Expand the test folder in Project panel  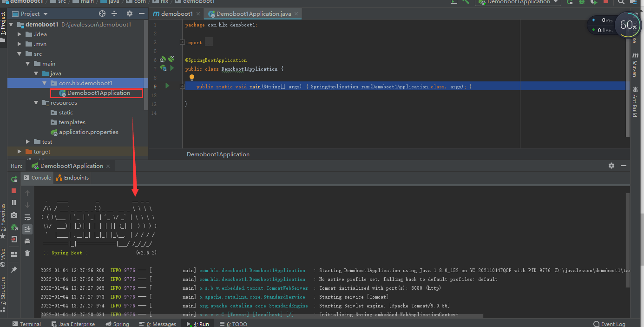click(x=27, y=141)
